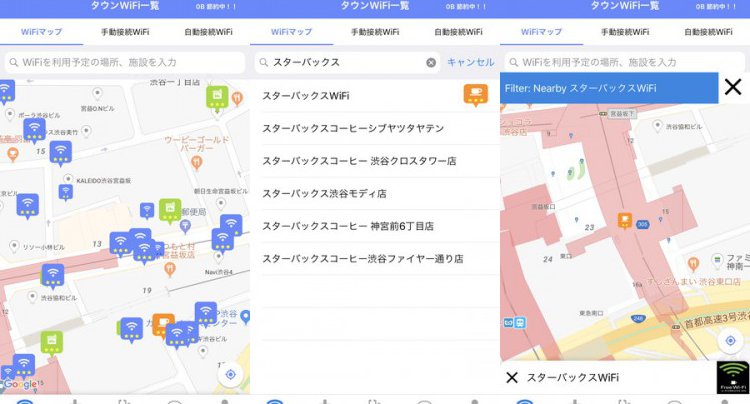This screenshot has height=404, width=750.
Task: Select 自動接続WiFi tab on the Filter: Nearby screen
Action: [x=708, y=32]
